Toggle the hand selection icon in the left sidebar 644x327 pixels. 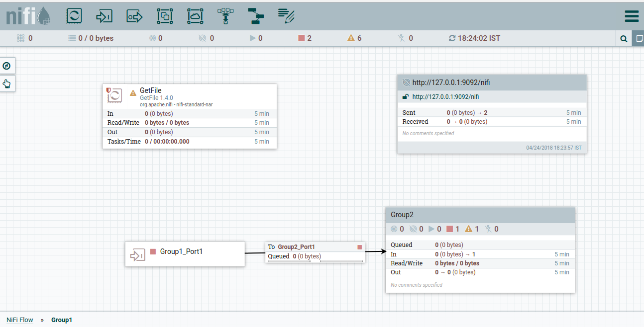pyautogui.click(x=7, y=83)
